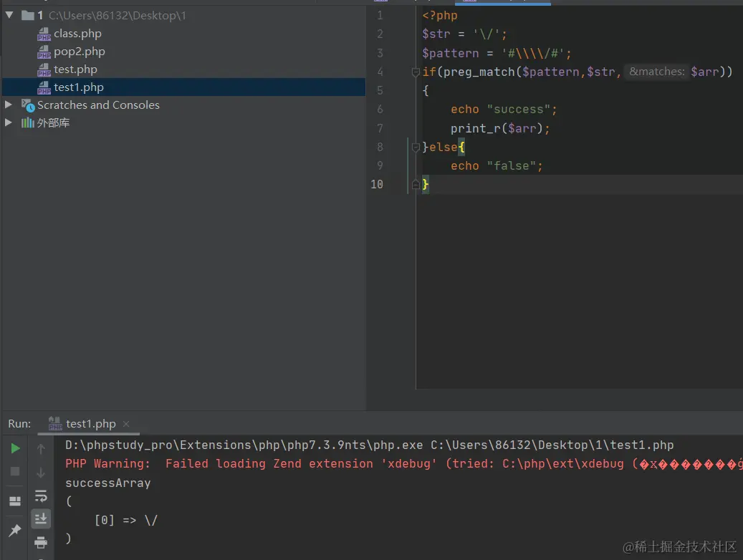This screenshot has height=560, width=743.
Task: Rerun test1.php with green play button
Action: click(x=15, y=448)
